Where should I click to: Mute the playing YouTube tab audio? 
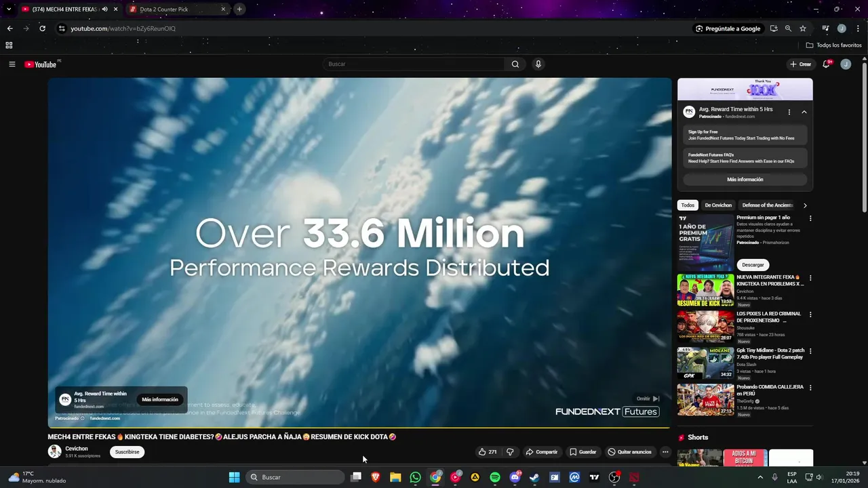(x=104, y=9)
